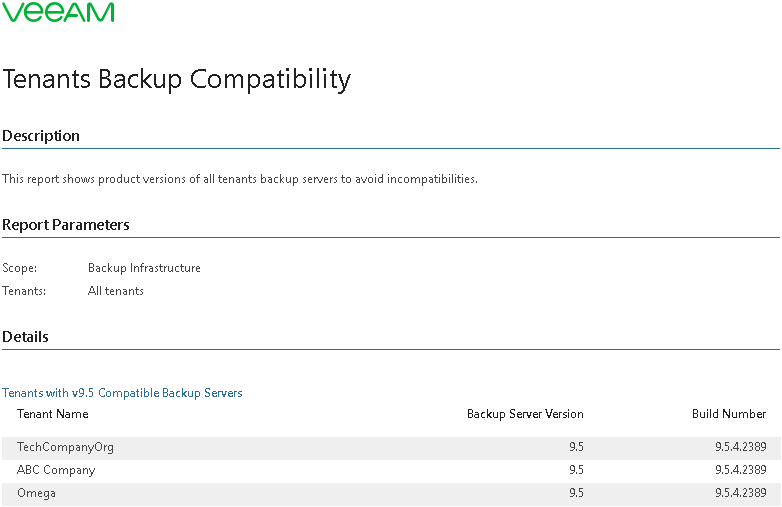Click the Backup Server Version column header
Screen dimensions: 782x507
(x=525, y=414)
